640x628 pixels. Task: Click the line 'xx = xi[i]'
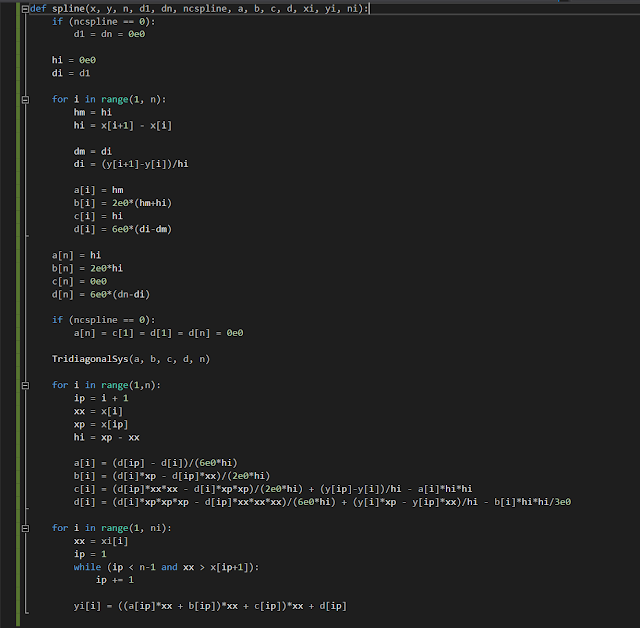click(101, 541)
